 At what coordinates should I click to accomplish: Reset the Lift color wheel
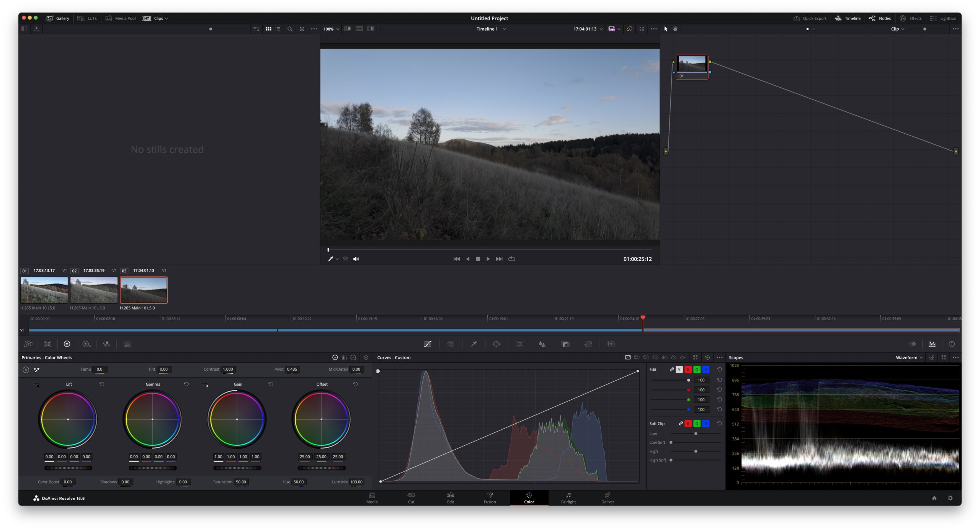click(102, 384)
